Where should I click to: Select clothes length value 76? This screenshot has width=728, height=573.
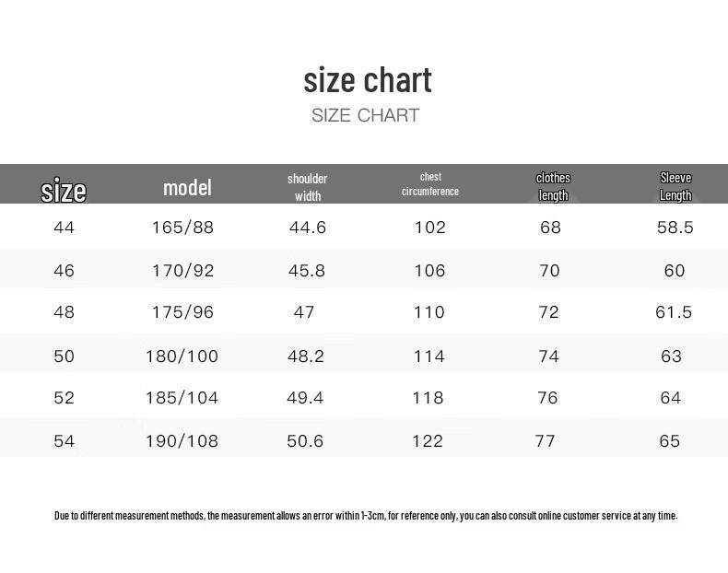click(547, 398)
